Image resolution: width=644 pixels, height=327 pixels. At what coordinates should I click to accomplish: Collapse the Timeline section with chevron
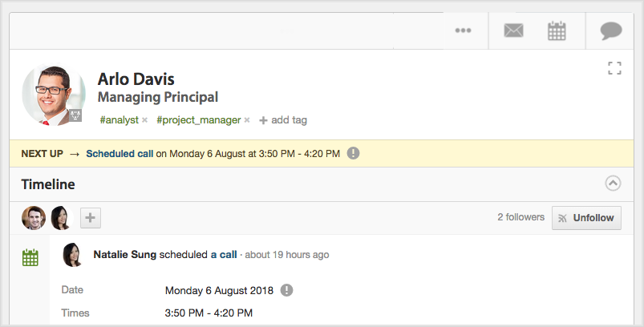[x=613, y=184]
